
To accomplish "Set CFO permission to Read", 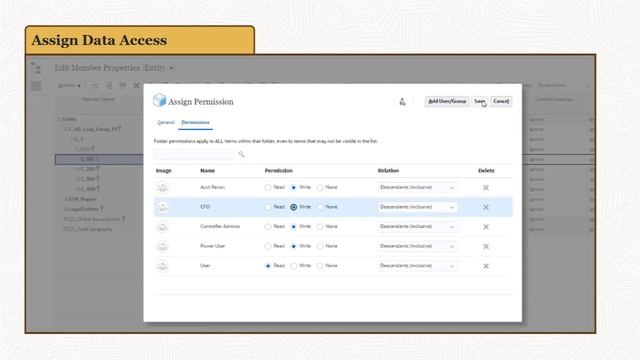I will point(268,207).
